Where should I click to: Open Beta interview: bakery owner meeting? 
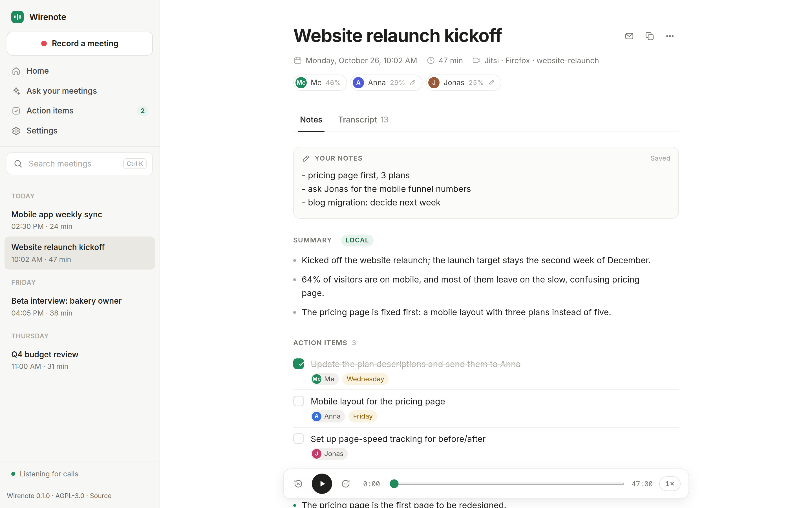point(80,306)
